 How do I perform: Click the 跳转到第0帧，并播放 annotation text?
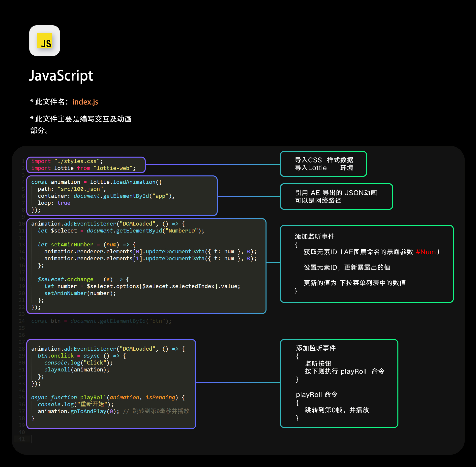click(x=337, y=410)
